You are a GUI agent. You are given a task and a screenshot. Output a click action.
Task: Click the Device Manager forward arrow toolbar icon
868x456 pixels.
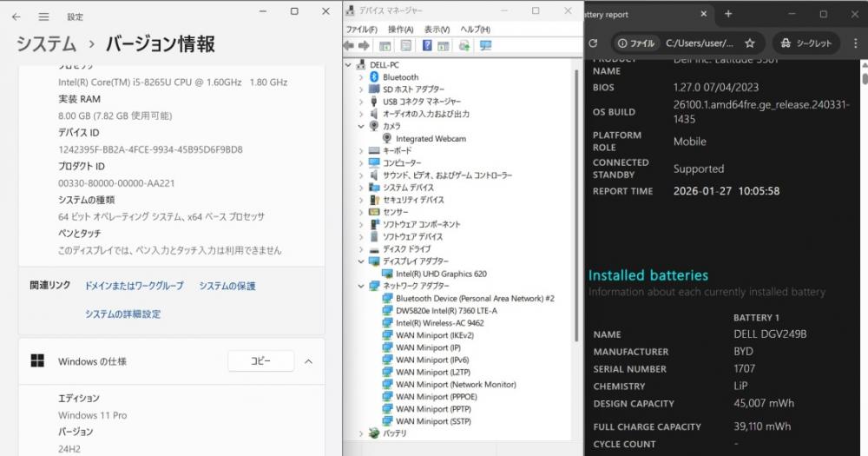(x=364, y=45)
